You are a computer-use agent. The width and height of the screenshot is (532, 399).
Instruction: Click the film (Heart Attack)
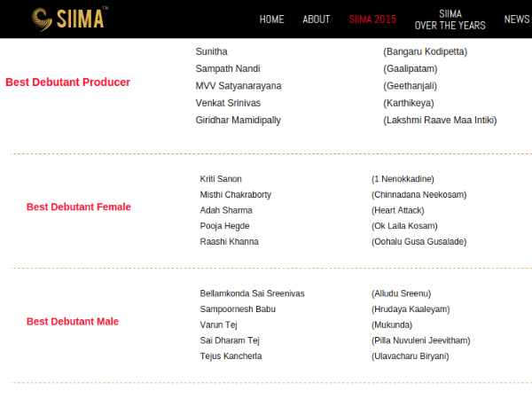click(397, 210)
